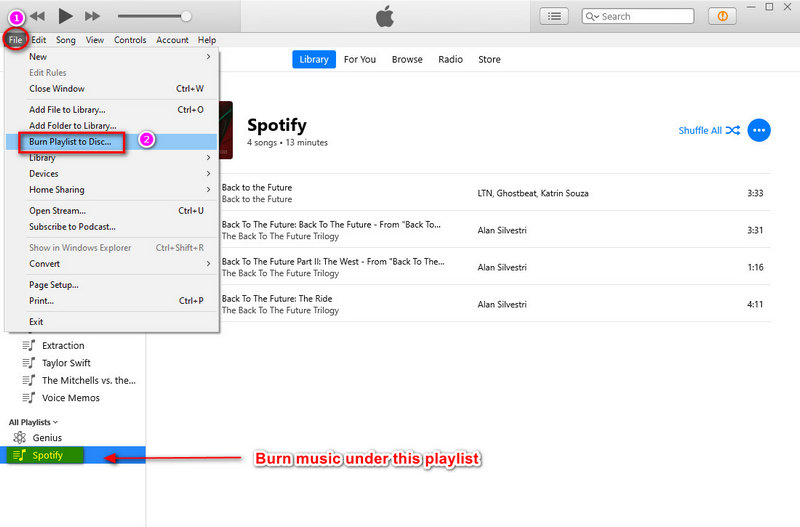Expand the Devices submenu arrow
Image resolution: width=800 pixels, height=527 pixels.
point(208,173)
